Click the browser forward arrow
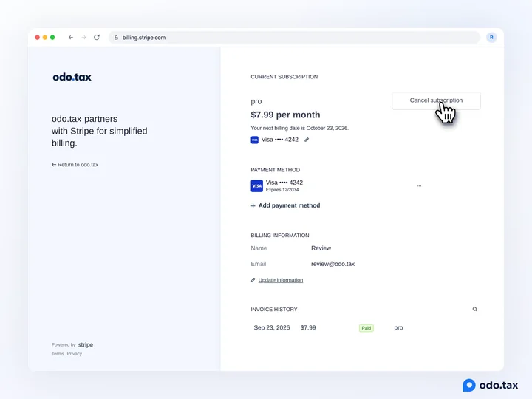 click(x=83, y=38)
